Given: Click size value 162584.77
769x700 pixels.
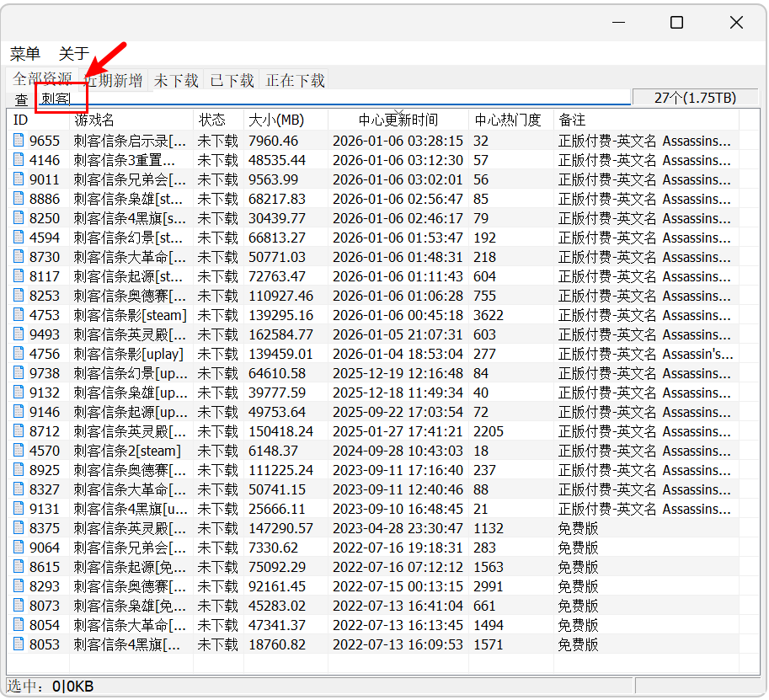Looking at the screenshot, I should pyautogui.click(x=280, y=334).
